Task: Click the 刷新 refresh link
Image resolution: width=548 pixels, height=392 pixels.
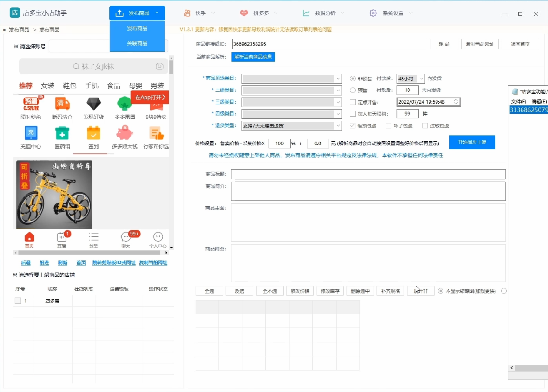Action: [63, 262]
